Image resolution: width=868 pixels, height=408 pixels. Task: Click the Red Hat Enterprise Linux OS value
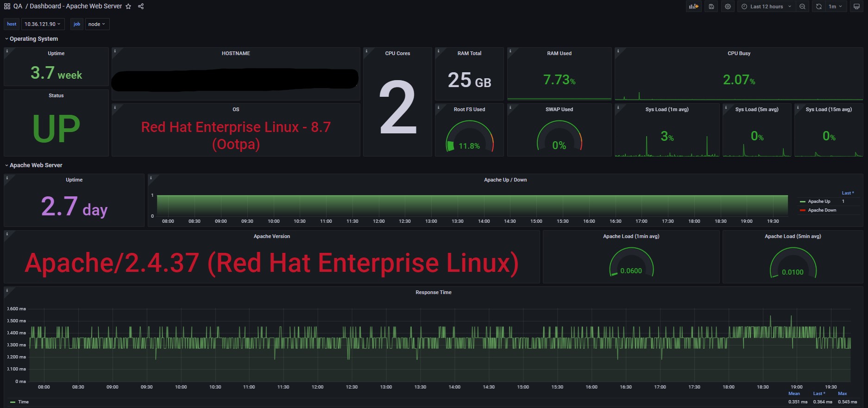coord(236,135)
